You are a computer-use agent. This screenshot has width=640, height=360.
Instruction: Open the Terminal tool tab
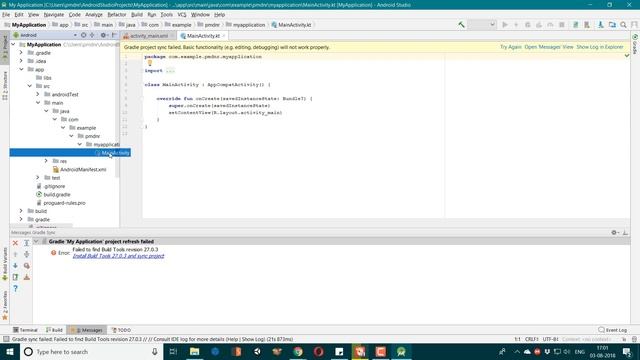click(25, 330)
